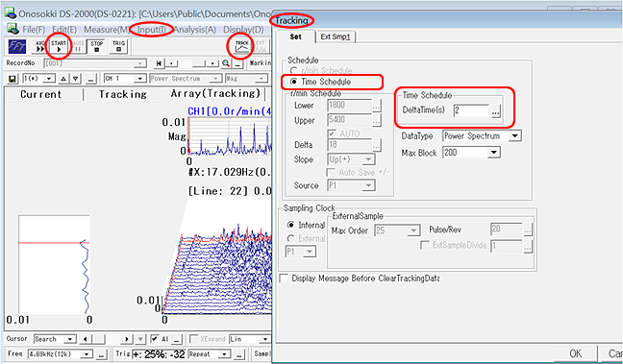Click the Trig level field
623x364 pixels.
pyautogui.click(x=160, y=354)
